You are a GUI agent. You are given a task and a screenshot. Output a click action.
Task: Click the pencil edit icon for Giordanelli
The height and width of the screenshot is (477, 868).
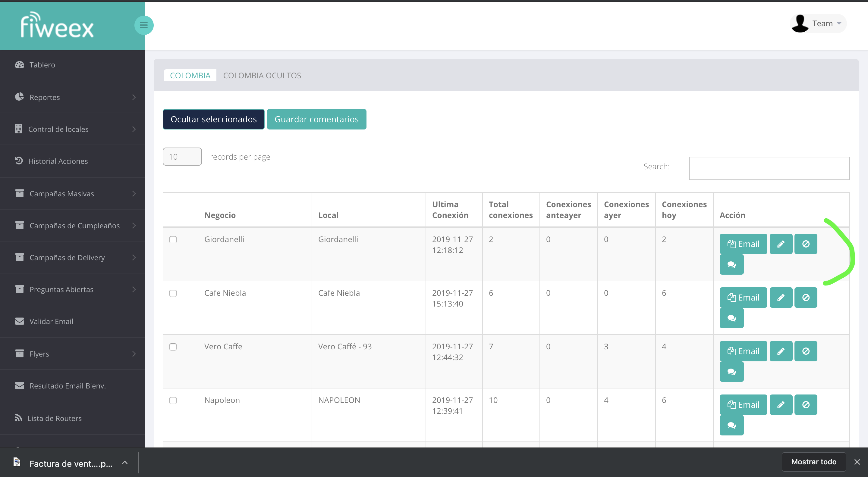click(781, 244)
